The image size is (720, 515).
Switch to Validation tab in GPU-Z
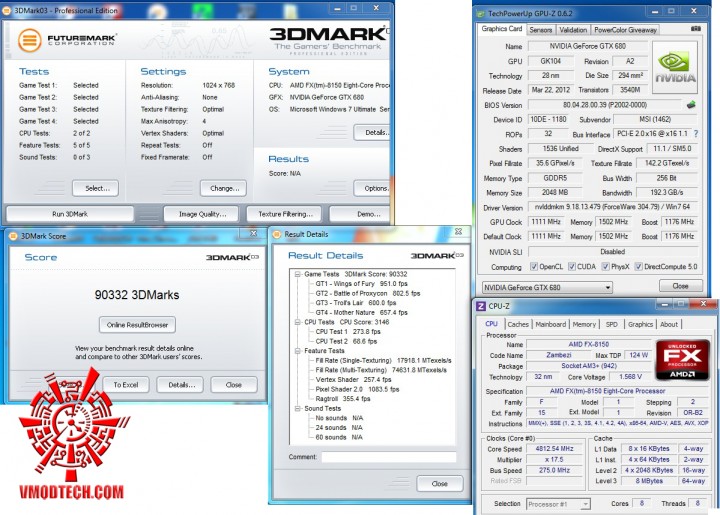pos(573,30)
